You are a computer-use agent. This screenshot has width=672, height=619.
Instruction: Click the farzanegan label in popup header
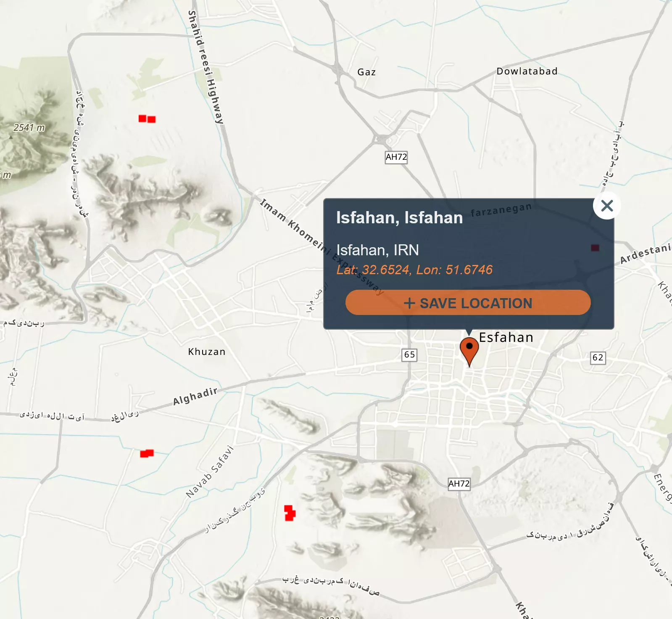[501, 209]
